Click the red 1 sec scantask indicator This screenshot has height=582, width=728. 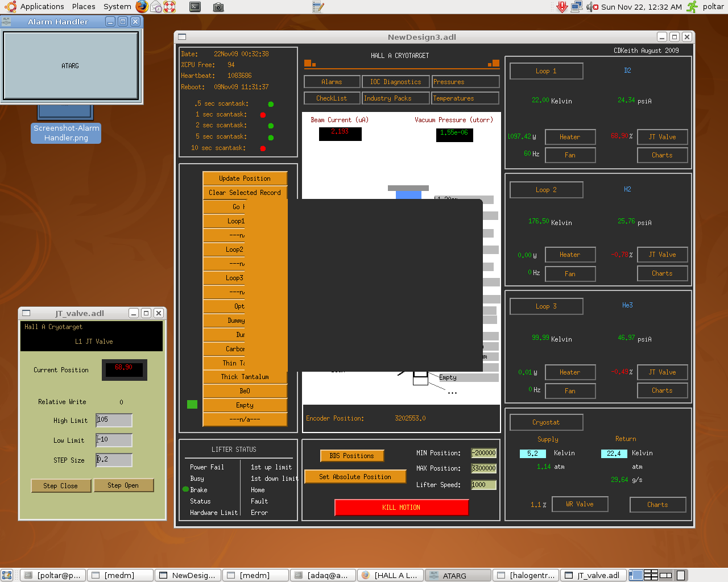(263, 115)
